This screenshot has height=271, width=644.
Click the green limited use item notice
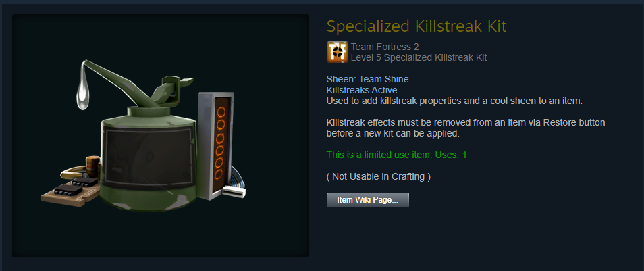pos(397,155)
